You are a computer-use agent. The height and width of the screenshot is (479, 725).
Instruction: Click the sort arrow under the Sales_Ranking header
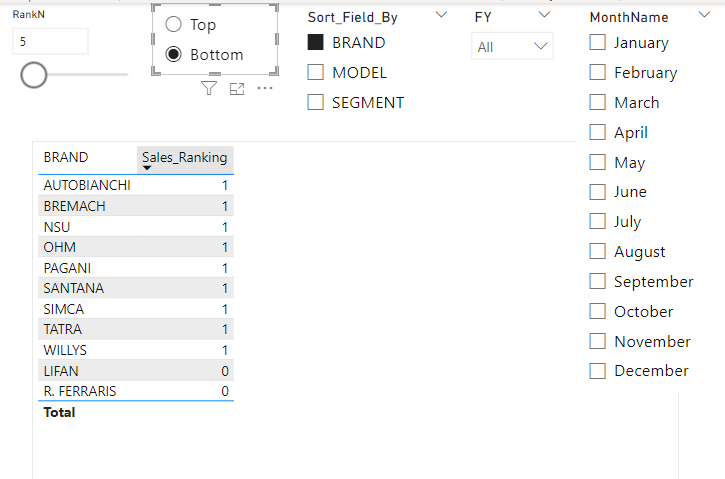tap(148, 168)
